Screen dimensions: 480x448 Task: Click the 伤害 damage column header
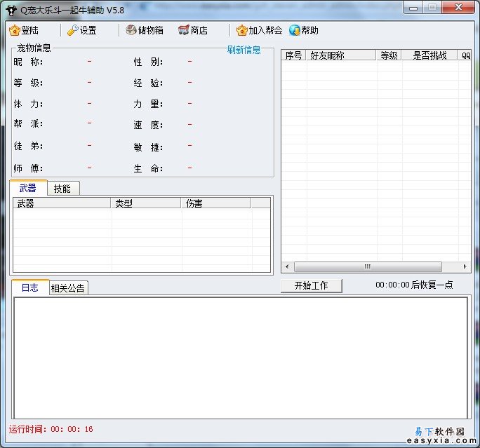[215, 203]
